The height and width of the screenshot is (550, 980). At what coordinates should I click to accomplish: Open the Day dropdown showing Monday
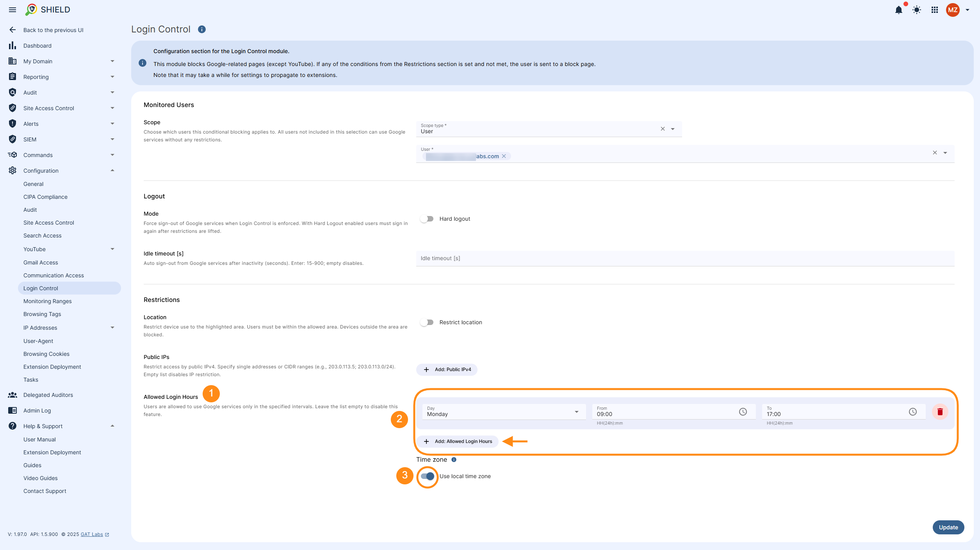point(503,412)
